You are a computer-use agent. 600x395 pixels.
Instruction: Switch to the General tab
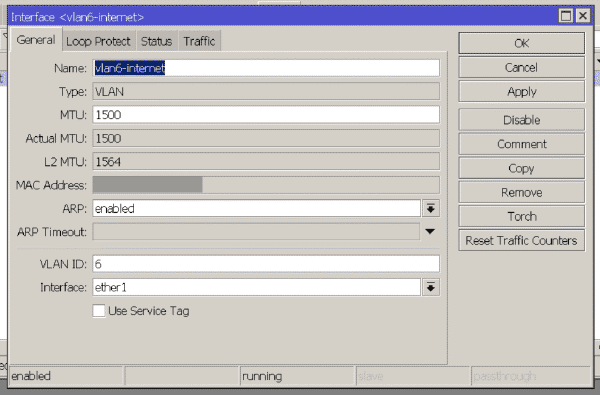36,40
